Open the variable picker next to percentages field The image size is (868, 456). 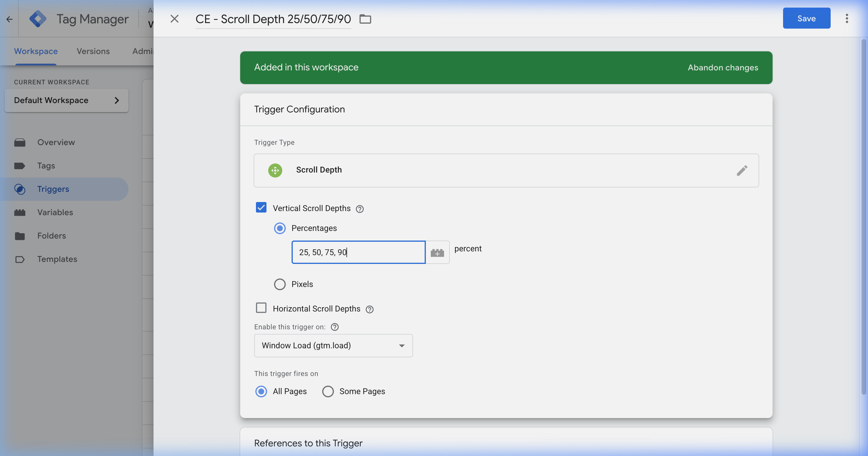[x=438, y=252]
